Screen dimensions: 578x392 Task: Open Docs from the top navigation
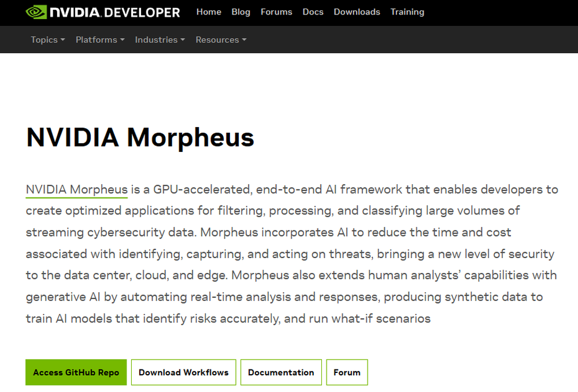point(313,12)
